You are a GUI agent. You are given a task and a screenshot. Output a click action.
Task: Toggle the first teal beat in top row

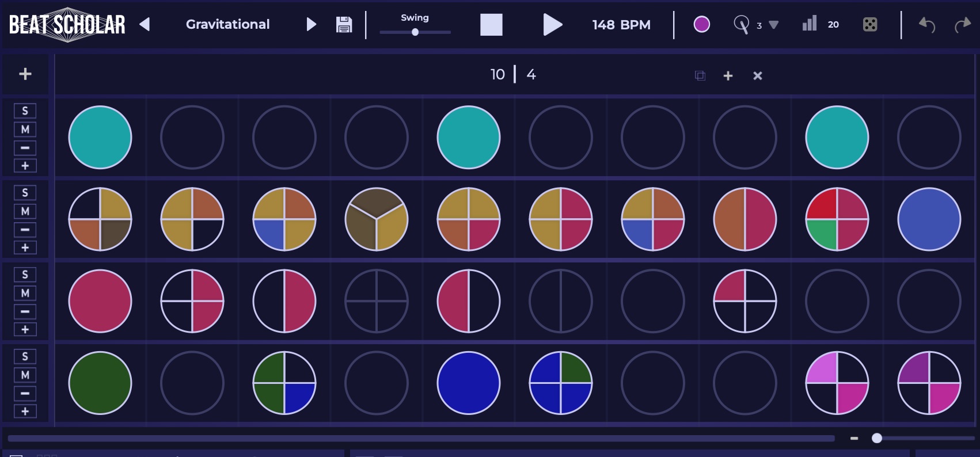pyautogui.click(x=100, y=138)
